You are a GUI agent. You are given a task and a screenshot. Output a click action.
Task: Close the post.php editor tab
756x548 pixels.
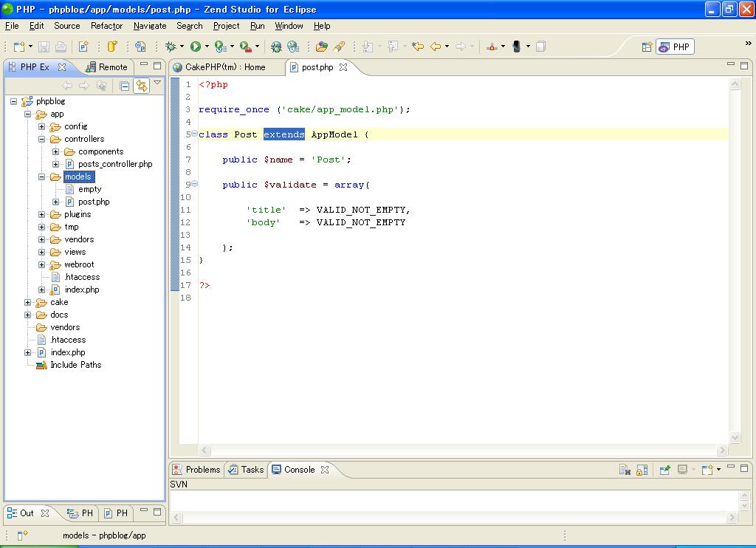tap(343, 67)
